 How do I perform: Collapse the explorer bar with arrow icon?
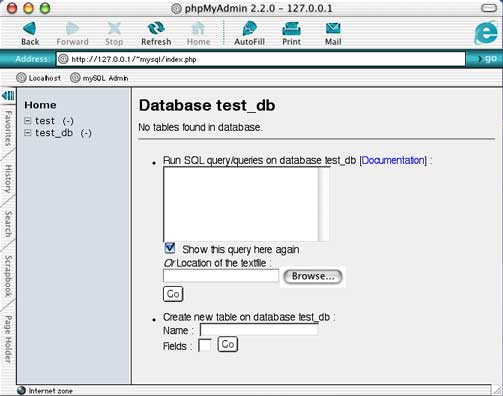click(x=8, y=96)
